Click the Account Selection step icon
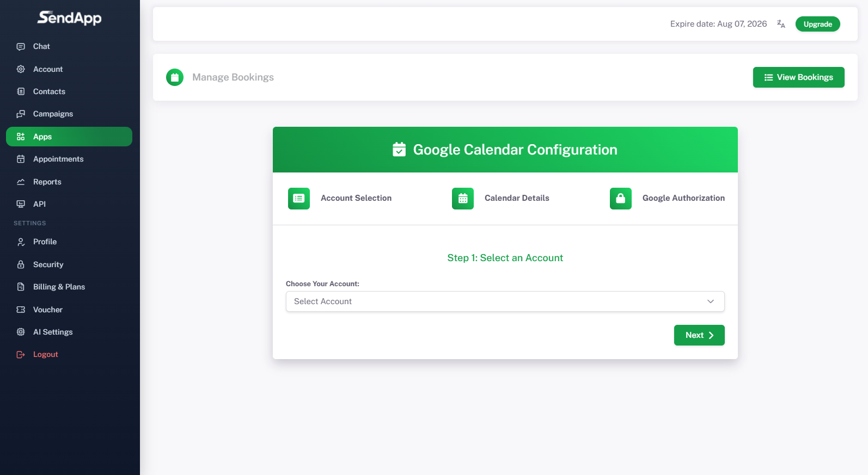This screenshot has height=475, width=868. point(299,199)
